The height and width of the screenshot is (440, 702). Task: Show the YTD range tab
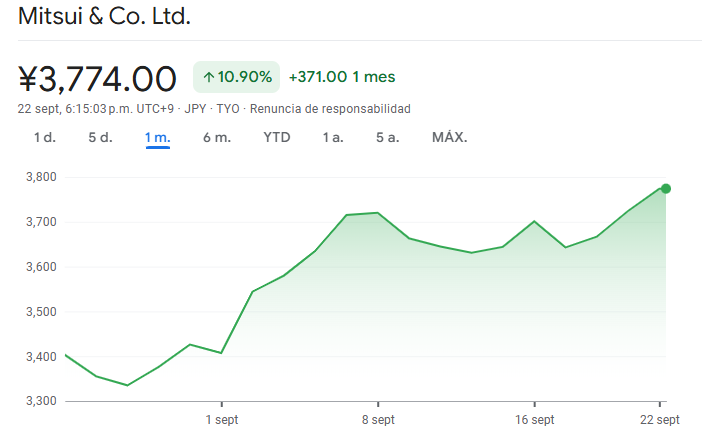point(277,137)
